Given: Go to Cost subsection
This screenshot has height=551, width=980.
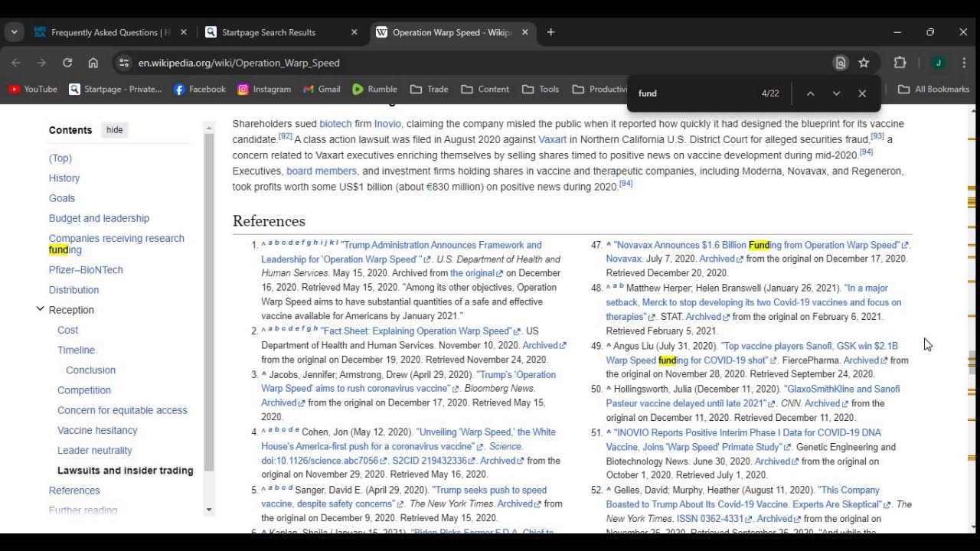Looking at the screenshot, I should click(x=67, y=330).
